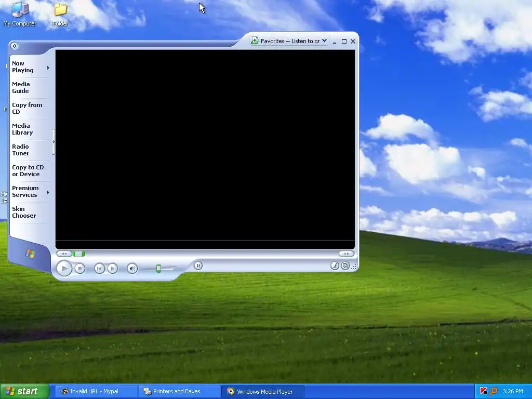Skip to the next track
Screen dimensions: 532x399
(x=113, y=269)
